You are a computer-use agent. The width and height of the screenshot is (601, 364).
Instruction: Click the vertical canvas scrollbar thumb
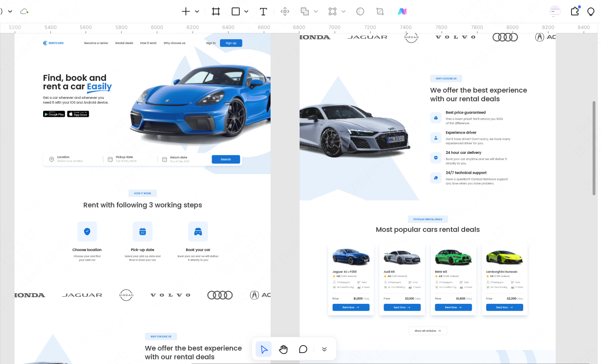pos(594,148)
